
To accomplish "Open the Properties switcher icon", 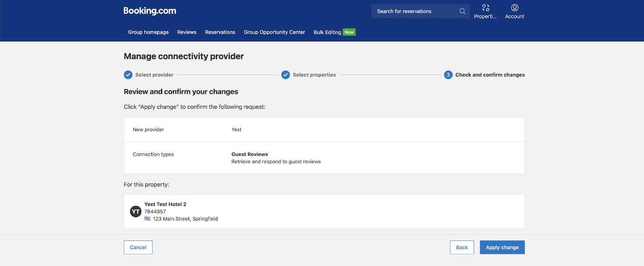I will point(485,8).
